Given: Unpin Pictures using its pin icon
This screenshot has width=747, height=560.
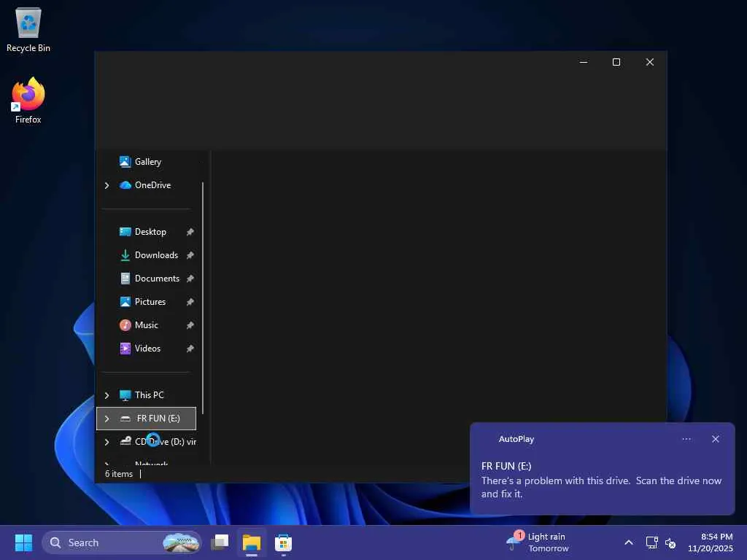Looking at the screenshot, I should [x=190, y=302].
